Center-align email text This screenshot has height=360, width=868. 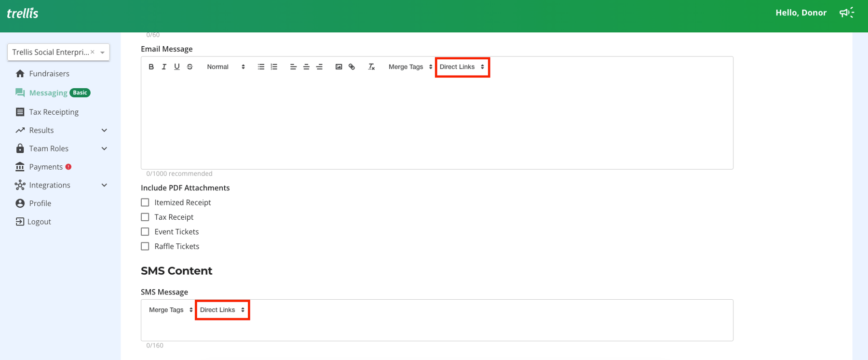pos(306,67)
